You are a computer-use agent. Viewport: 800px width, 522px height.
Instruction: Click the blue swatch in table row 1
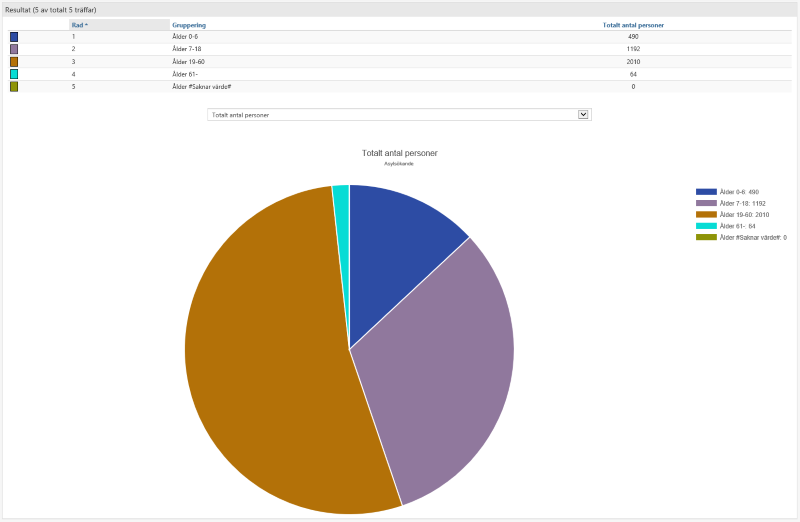pyautogui.click(x=14, y=36)
